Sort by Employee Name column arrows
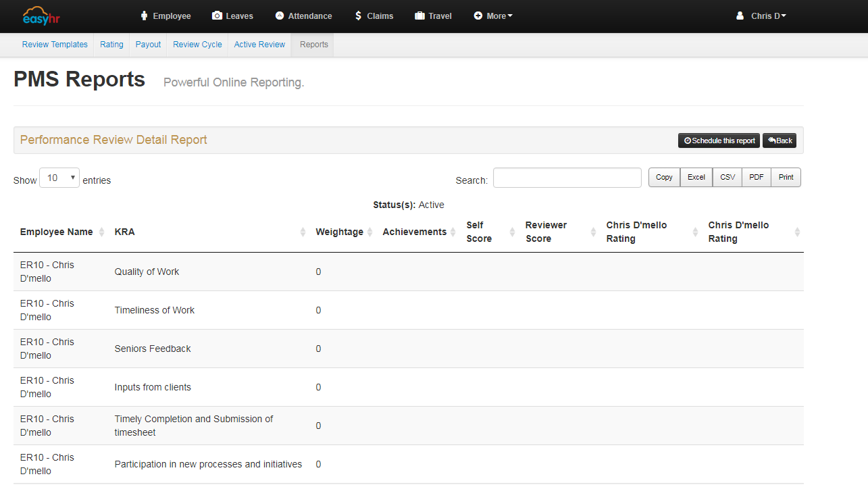This screenshot has height=485, width=868. click(101, 232)
